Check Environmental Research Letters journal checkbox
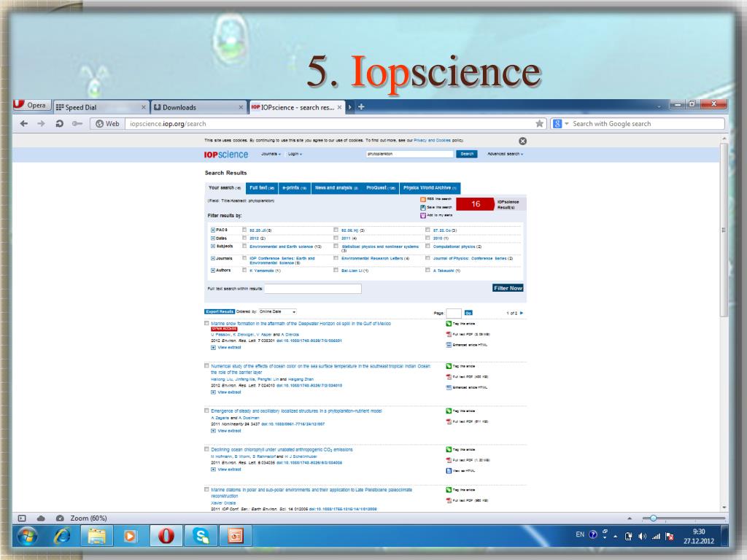747x560 pixels. [x=336, y=258]
